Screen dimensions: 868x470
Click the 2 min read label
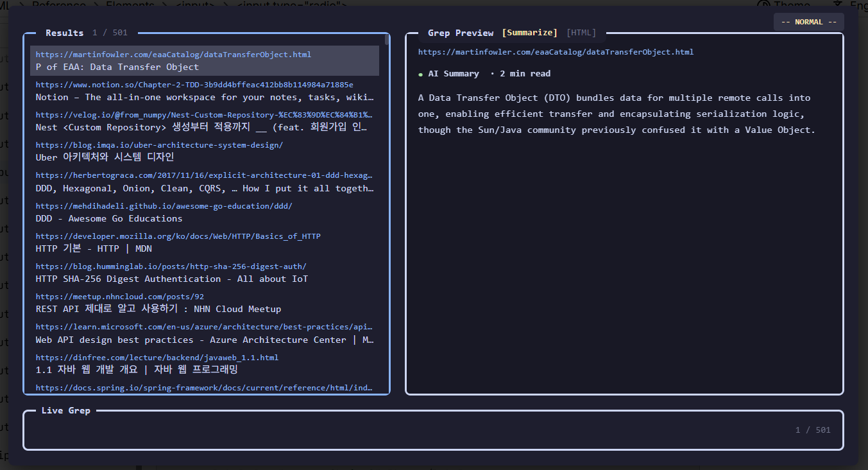click(x=525, y=74)
